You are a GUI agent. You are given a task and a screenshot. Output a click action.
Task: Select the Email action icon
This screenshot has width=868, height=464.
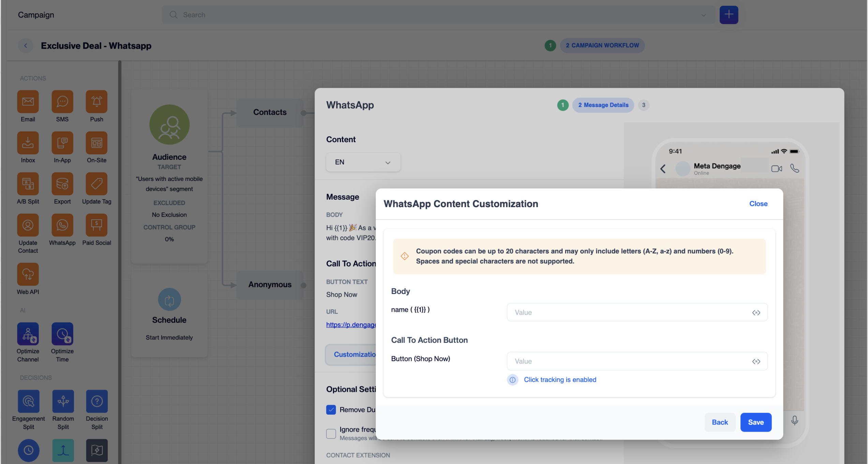pyautogui.click(x=28, y=102)
